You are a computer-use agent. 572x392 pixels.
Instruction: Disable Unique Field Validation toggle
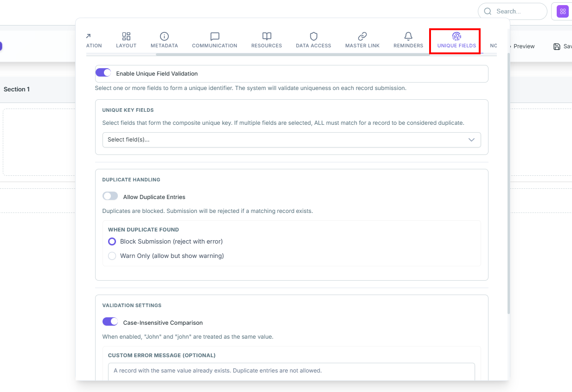tap(103, 73)
